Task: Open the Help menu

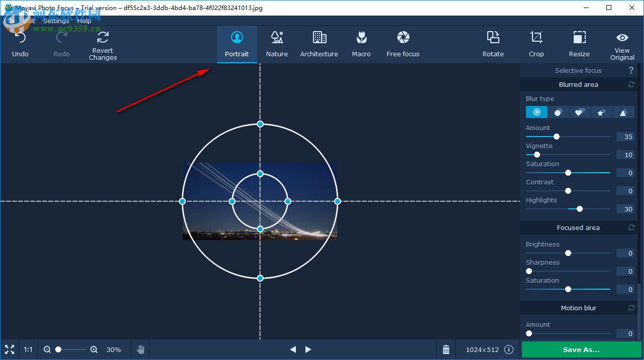Action: [84, 21]
